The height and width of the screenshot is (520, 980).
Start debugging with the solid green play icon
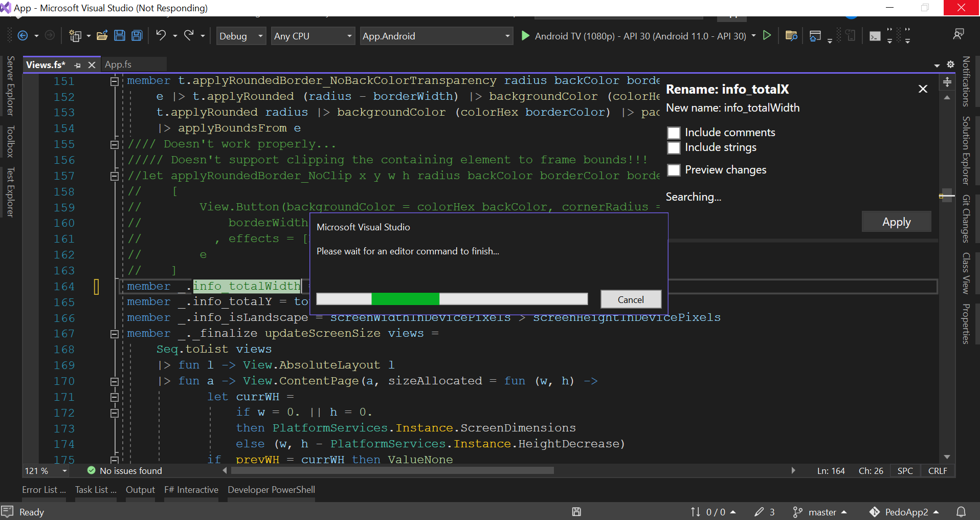(x=525, y=36)
